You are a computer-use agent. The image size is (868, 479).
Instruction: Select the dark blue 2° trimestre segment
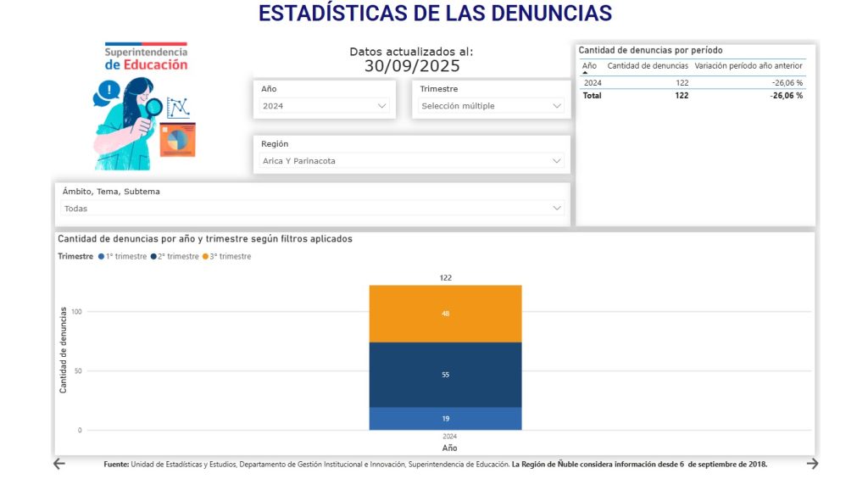pos(445,375)
